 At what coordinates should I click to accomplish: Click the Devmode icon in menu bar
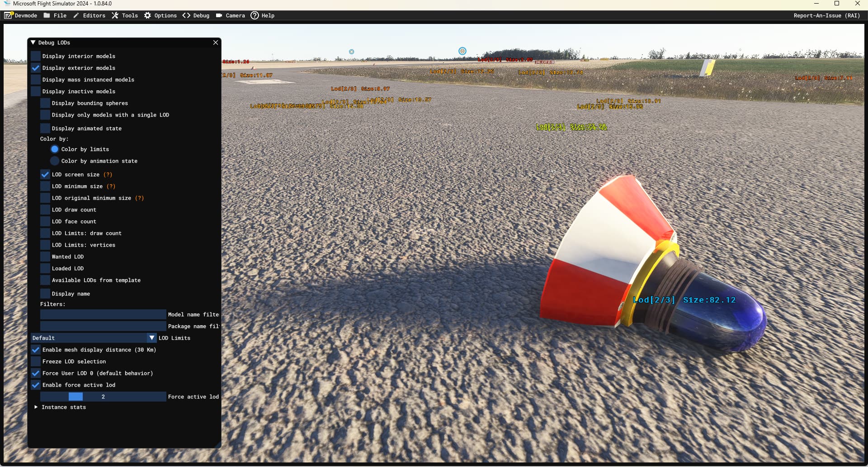tap(8, 15)
